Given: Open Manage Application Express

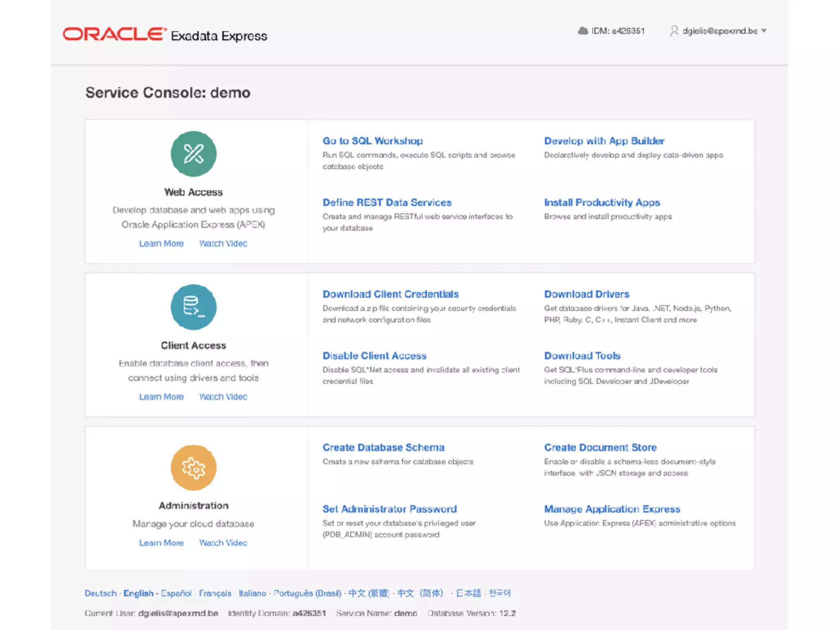Looking at the screenshot, I should pyautogui.click(x=612, y=509).
